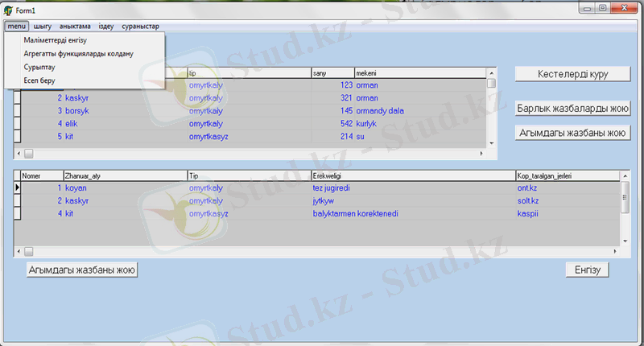Click Kop_taralgan_jerleri column header
This screenshot has height=346, width=644.
tap(568, 175)
